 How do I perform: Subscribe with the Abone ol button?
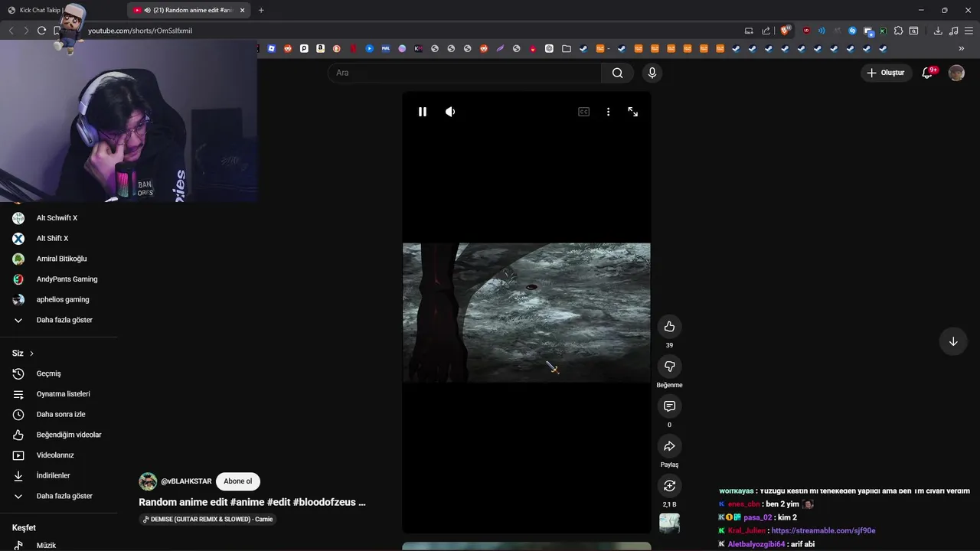point(238,481)
